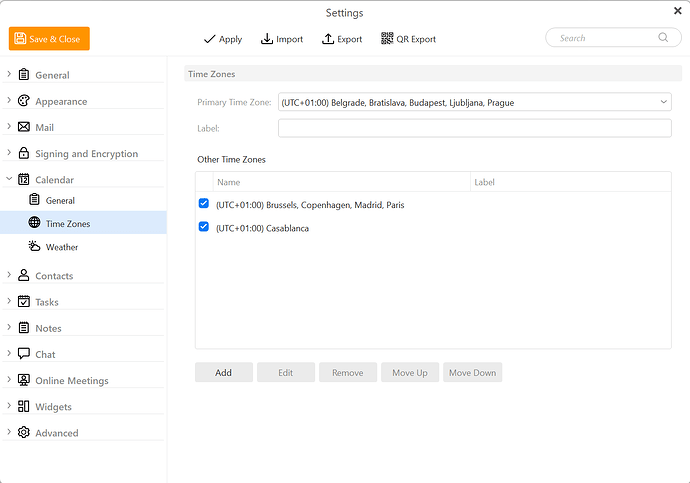Click the Online Meetings icon

point(24,381)
